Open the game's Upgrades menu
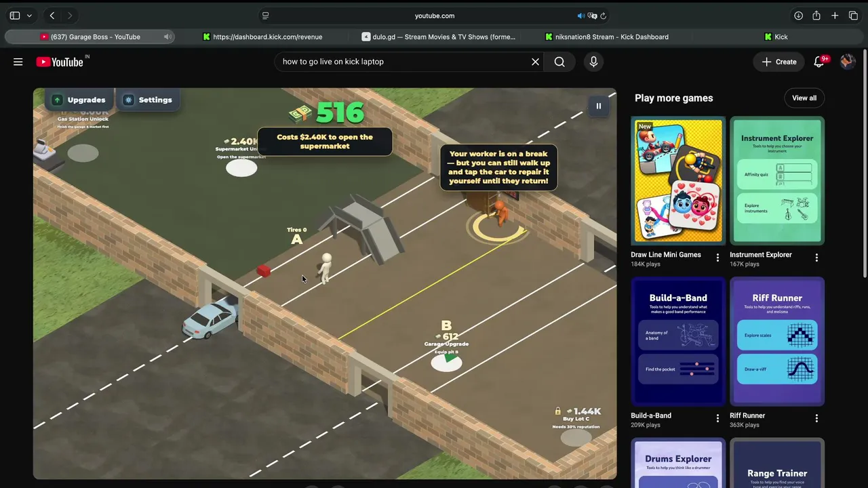The image size is (868, 488). tap(79, 100)
